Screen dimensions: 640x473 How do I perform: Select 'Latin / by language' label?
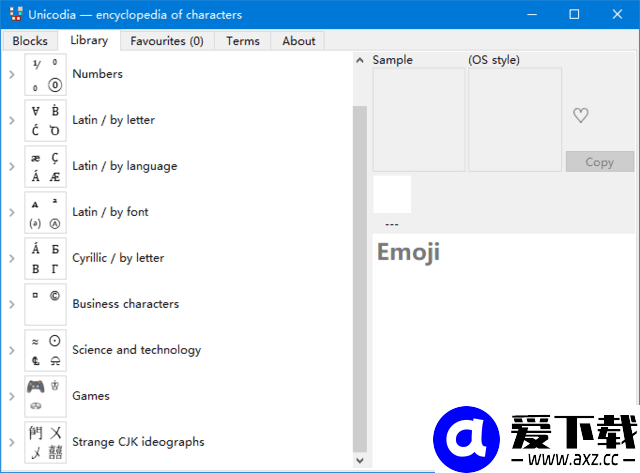coord(125,166)
